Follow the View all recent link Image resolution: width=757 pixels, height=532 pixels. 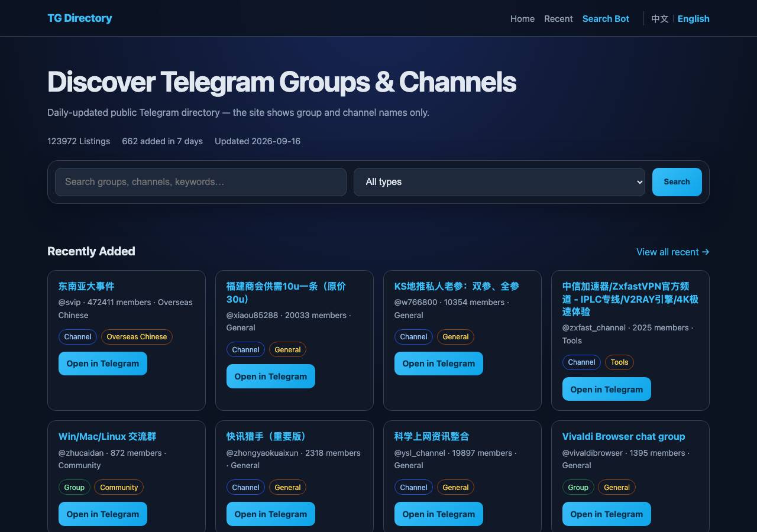click(x=673, y=252)
